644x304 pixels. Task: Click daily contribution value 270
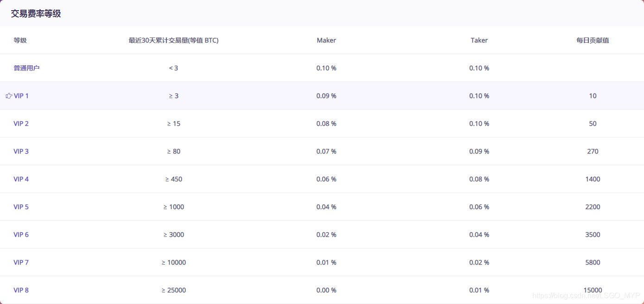(593, 151)
